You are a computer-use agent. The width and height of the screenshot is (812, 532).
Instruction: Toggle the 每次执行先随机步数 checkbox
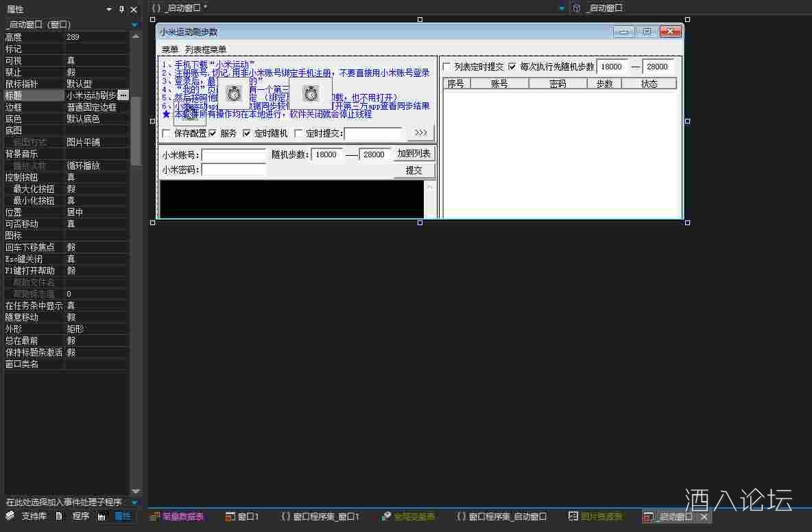512,67
